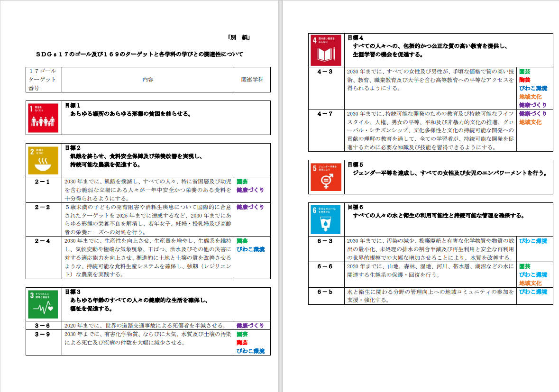
Task: Click the 地域文化 label in row 4-7
Action: click(x=530, y=122)
